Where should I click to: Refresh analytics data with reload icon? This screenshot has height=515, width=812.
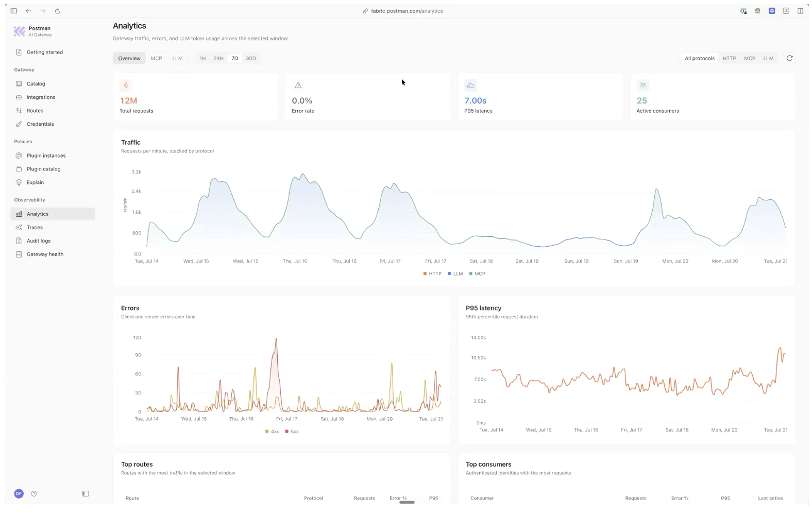(789, 58)
